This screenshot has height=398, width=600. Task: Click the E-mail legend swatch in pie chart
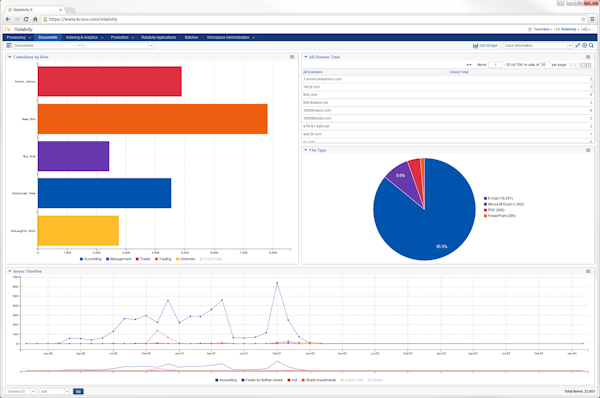click(x=485, y=199)
